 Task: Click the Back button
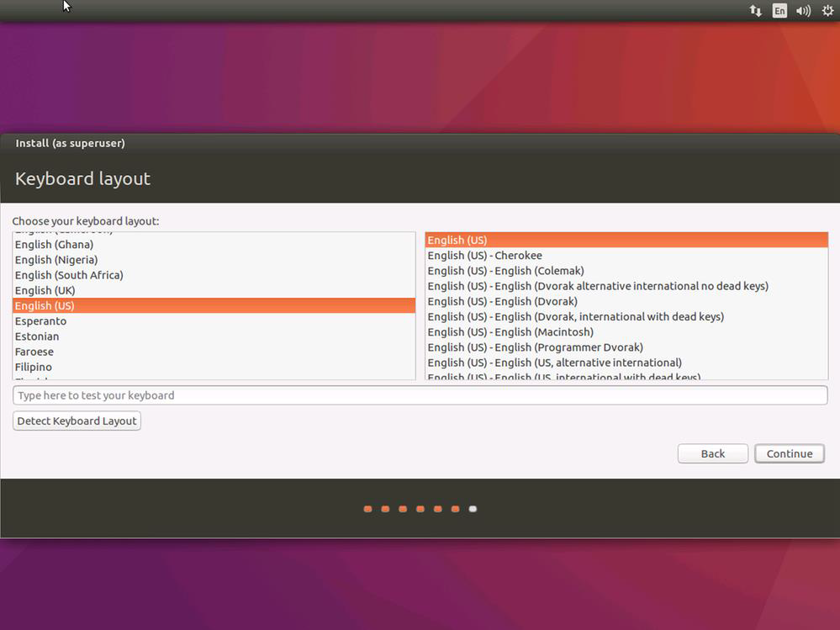[712, 453]
